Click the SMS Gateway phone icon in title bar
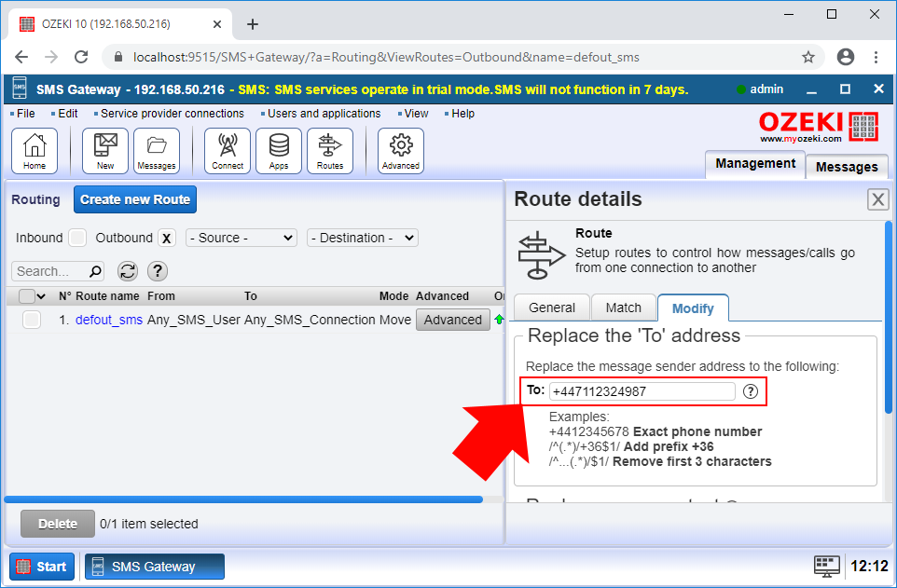897x588 pixels. click(x=20, y=89)
